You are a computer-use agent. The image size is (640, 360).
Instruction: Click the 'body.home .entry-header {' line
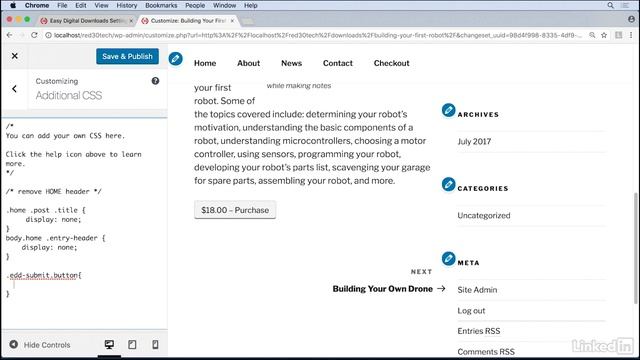click(x=56, y=238)
